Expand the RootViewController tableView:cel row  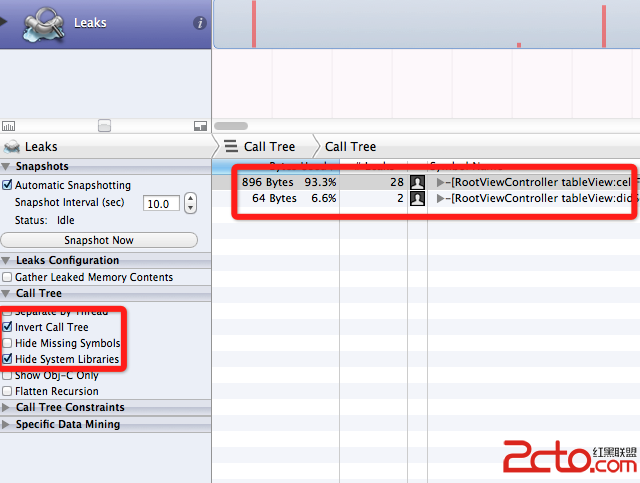click(x=440, y=182)
